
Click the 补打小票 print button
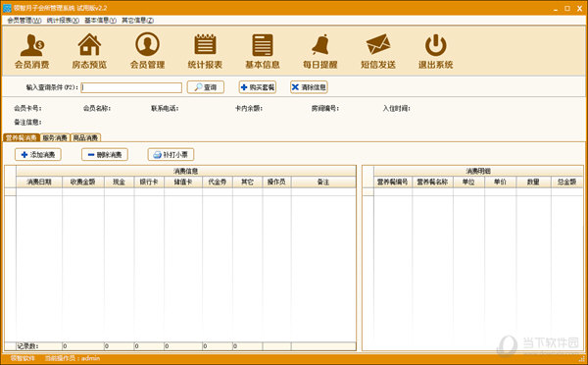tap(171, 154)
